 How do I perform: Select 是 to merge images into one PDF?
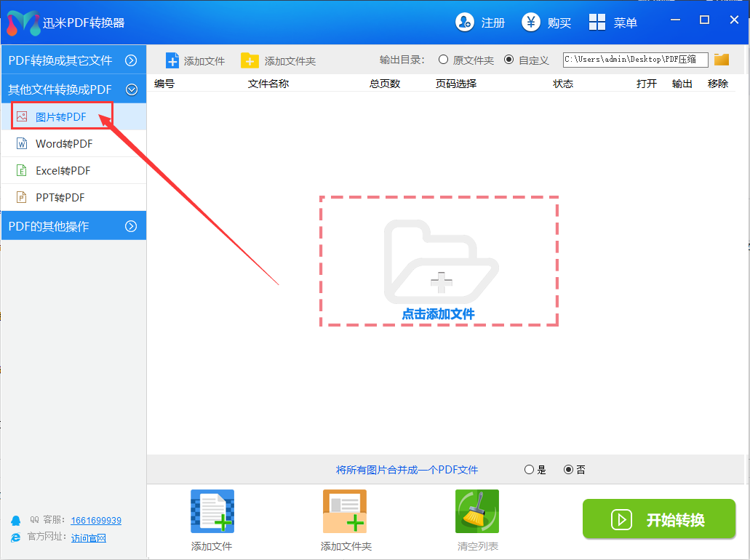pyautogui.click(x=529, y=470)
